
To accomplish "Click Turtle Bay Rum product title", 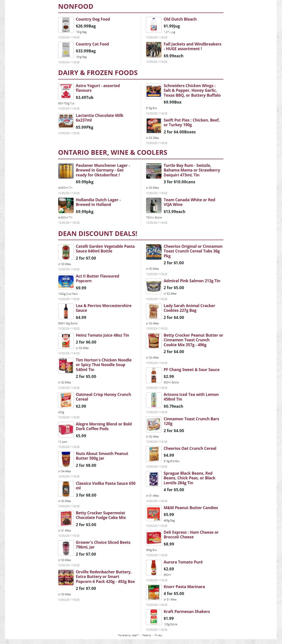I will (x=192, y=170).
